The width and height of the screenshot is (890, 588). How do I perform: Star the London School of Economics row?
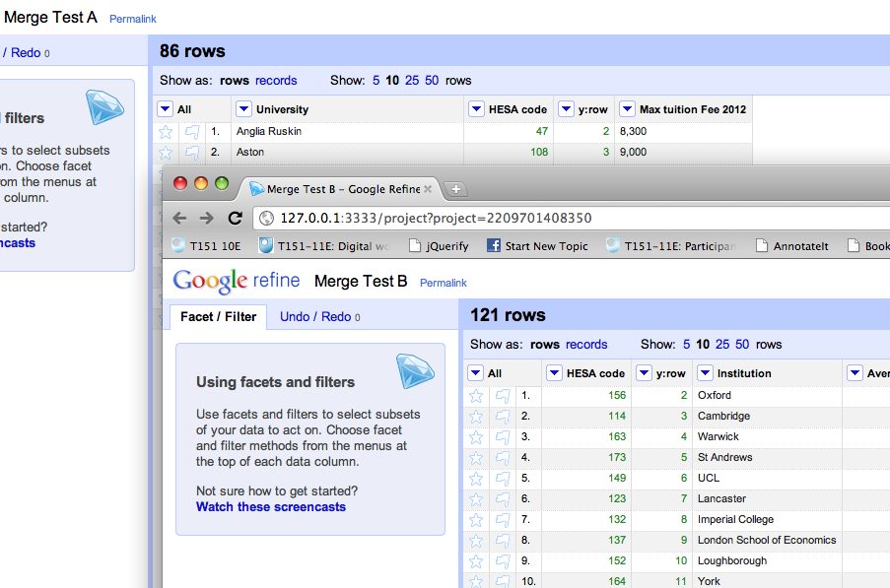[476, 541]
